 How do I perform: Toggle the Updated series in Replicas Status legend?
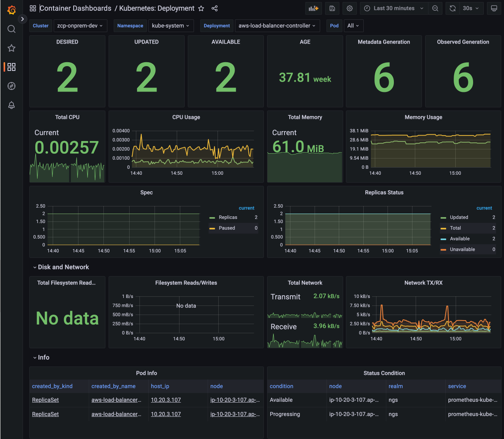click(459, 218)
